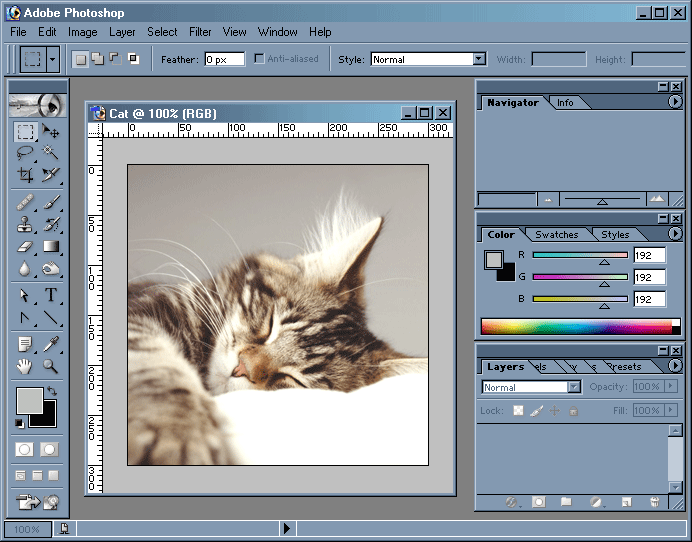Switch to the Swatches tab
This screenshot has height=542, width=692.
(x=556, y=235)
